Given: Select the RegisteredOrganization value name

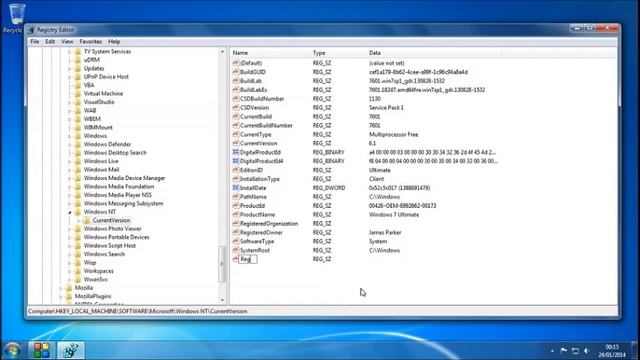Looking at the screenshot, I should 269,224.
